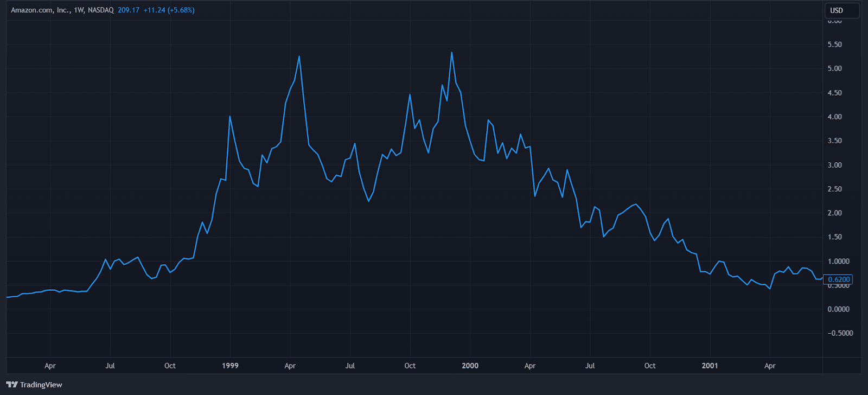Click the 2.50 price axis label
The height and width of the screenshot is (395, 868).
point(834,189)
